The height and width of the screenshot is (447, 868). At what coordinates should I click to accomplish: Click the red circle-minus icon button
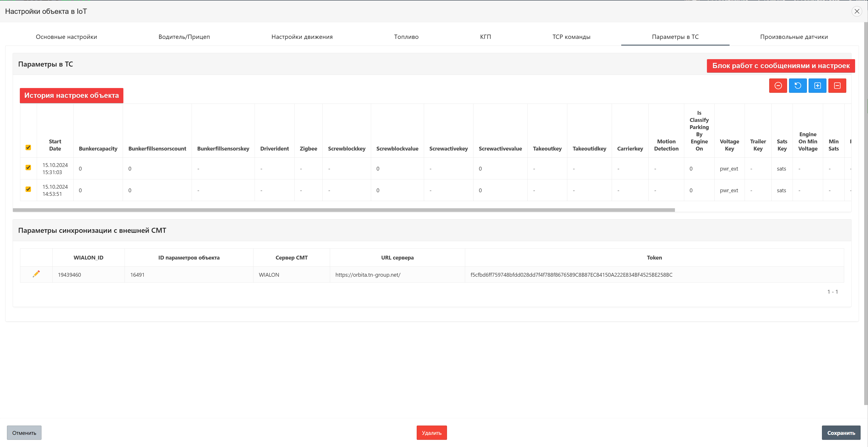[x=778, y=86]
